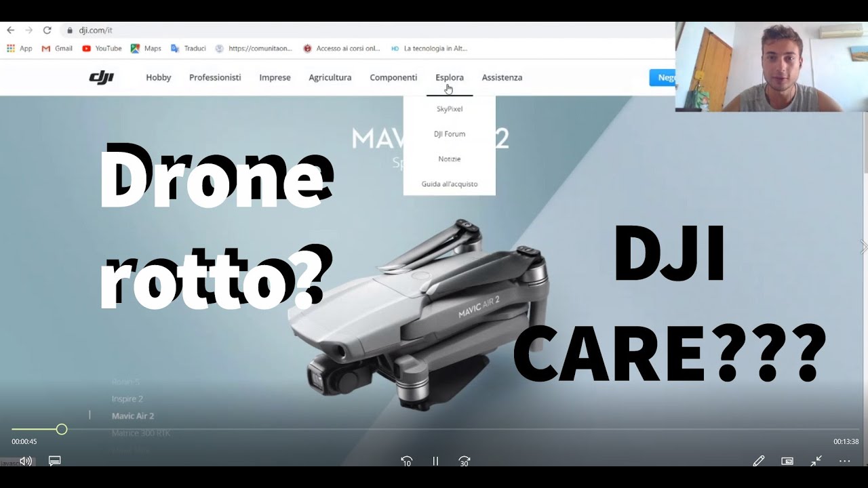The width and height of the screenshot is (868, 488).
Task: Click the pencil edit icon
Action: pos(759,461)
